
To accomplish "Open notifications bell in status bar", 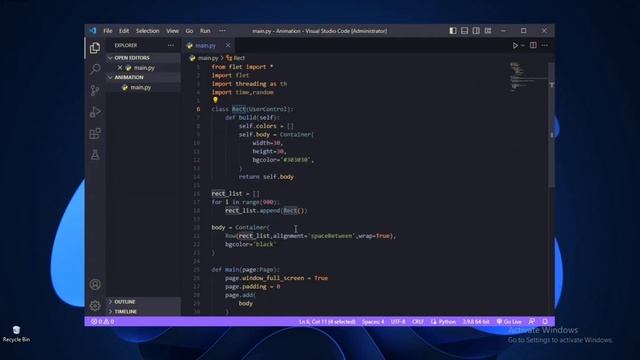I will tap(545, 322).
